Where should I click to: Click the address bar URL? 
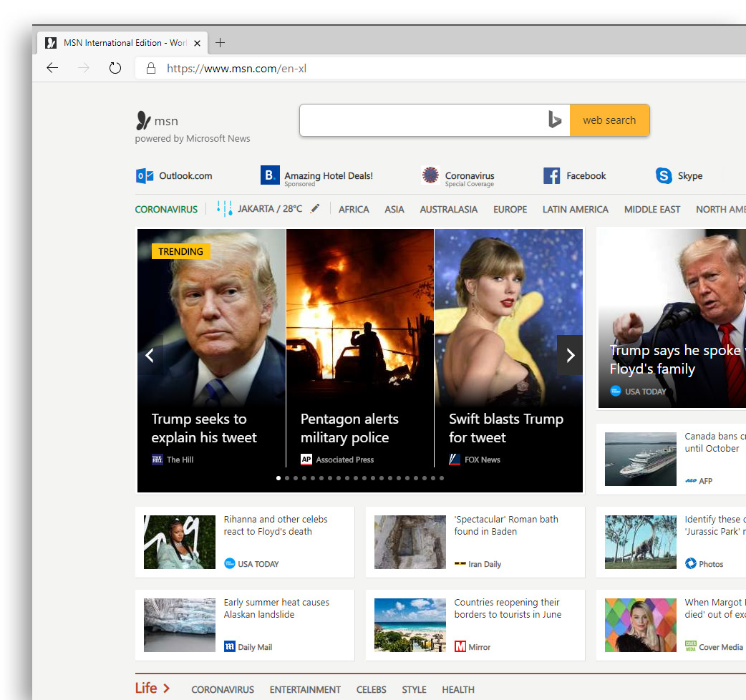(236, 69)
